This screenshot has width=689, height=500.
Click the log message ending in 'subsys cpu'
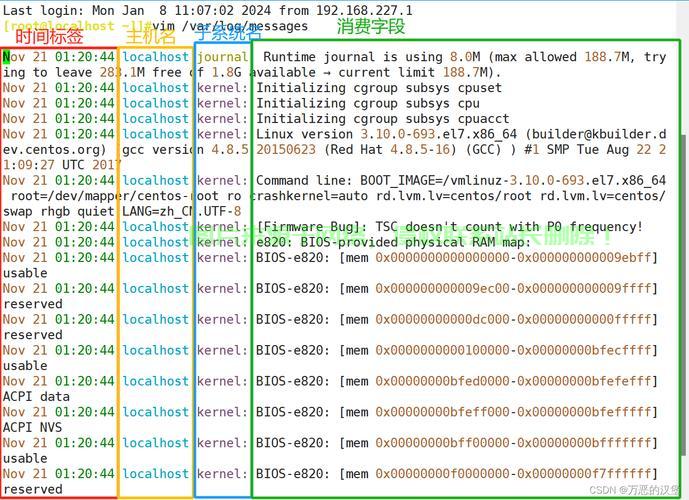(368, 103)
